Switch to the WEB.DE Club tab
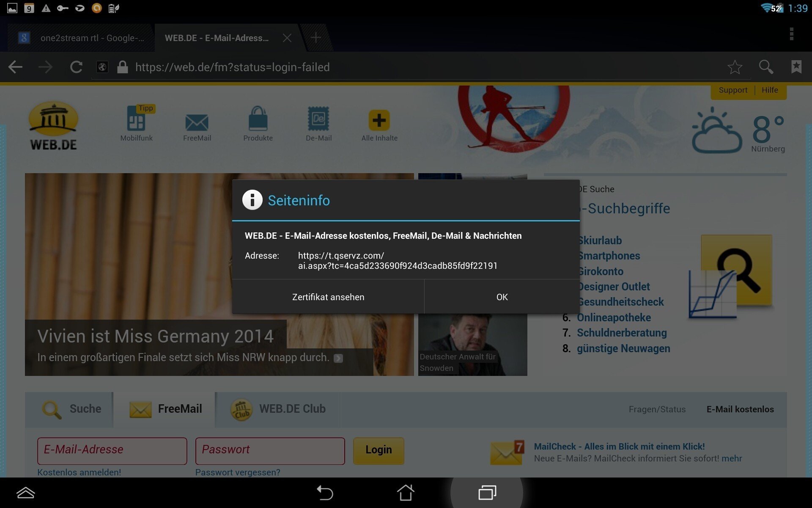 pyautogui.click(x=278, y=409)
